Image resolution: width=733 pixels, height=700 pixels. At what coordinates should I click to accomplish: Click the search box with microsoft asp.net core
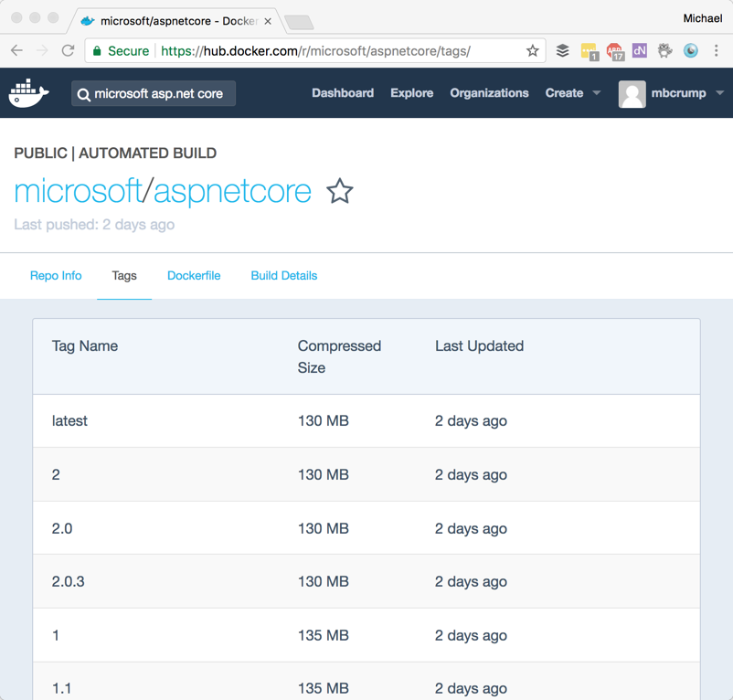point(154,93)
